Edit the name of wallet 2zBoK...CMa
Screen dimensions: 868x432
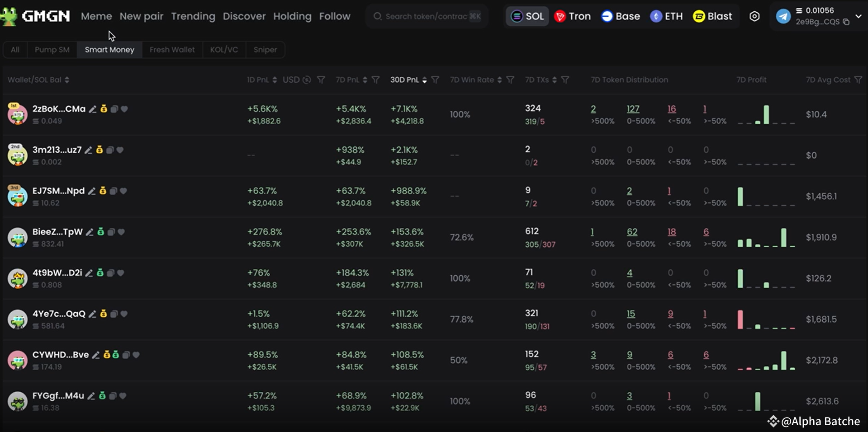92,109
